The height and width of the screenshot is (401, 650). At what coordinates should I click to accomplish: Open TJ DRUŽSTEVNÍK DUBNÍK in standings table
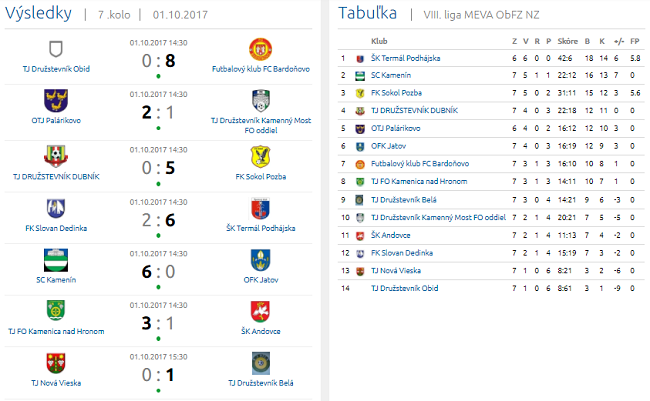[x=414, y=110]
